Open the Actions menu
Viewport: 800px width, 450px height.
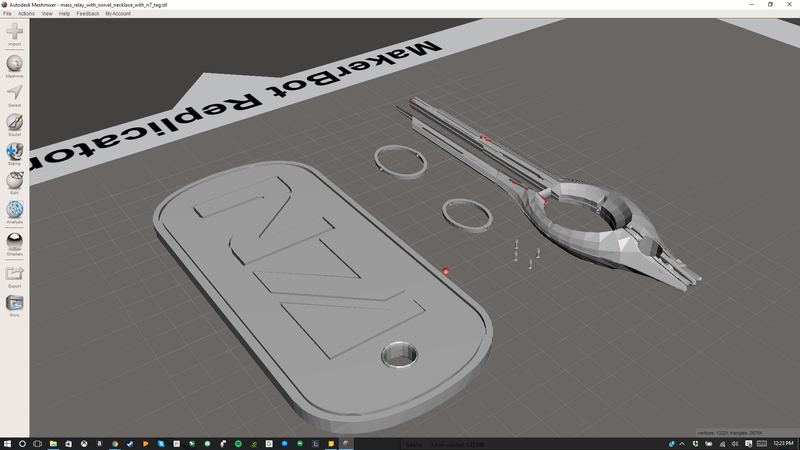[x=26, y=14]
